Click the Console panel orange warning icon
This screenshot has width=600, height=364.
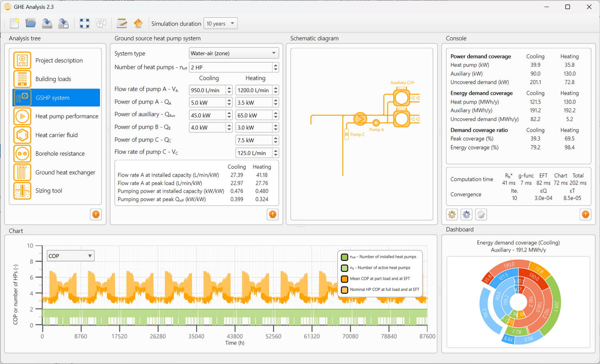[x=586, y=215]
